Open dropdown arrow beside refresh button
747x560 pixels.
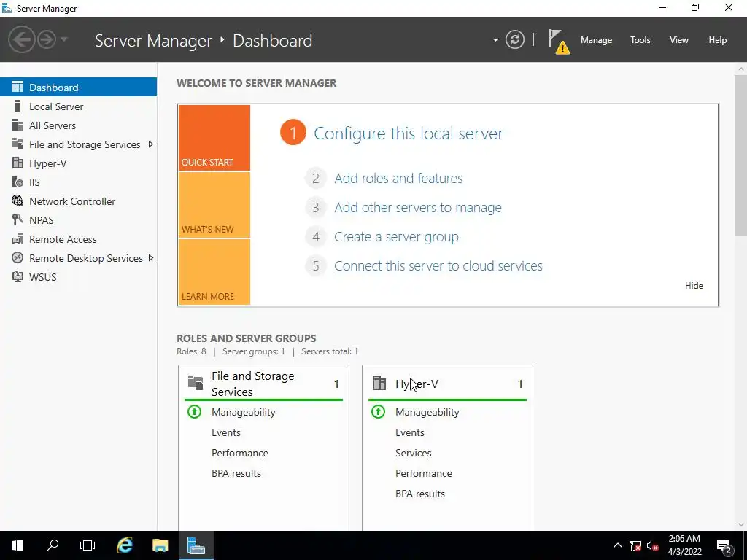point(495,40)
